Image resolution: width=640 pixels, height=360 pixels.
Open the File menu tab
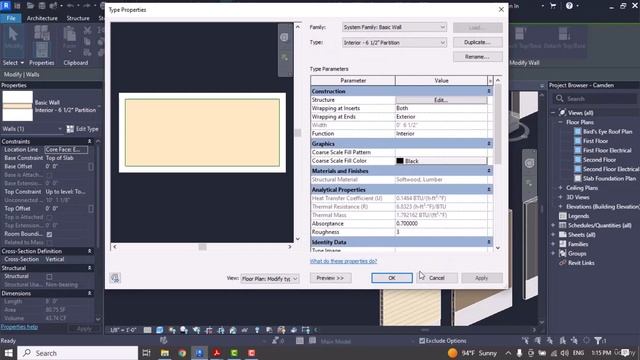(x=11, y=18)
